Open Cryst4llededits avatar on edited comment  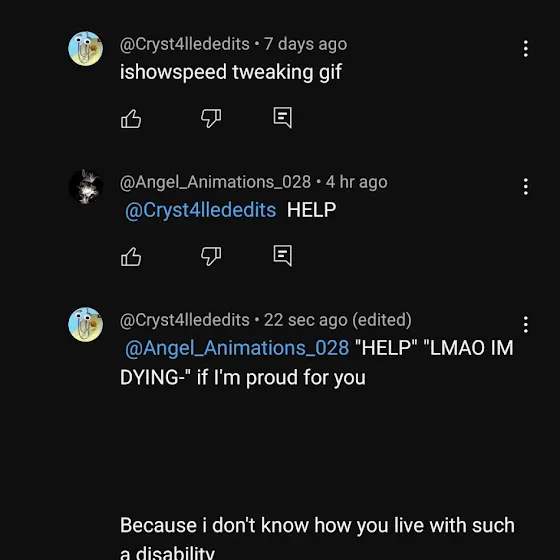tap(86, 325)
